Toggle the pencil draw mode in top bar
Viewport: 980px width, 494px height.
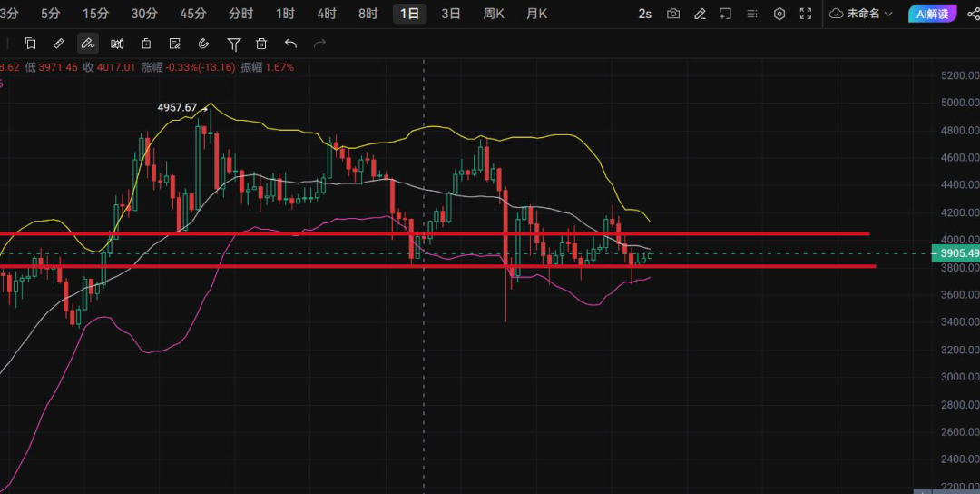pyautogui.click(x=700, y=14)
